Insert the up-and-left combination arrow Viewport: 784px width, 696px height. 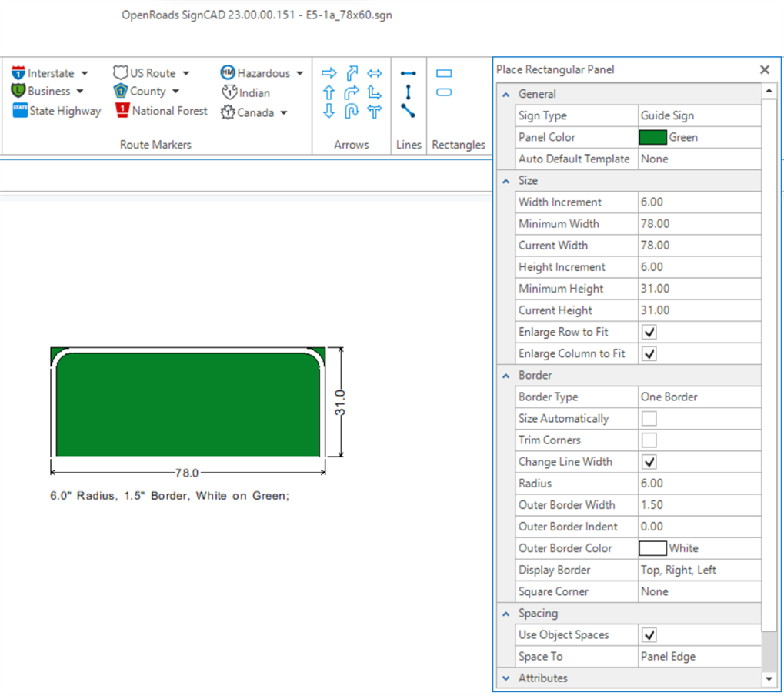pyautogui.click(x=375, y=92)
